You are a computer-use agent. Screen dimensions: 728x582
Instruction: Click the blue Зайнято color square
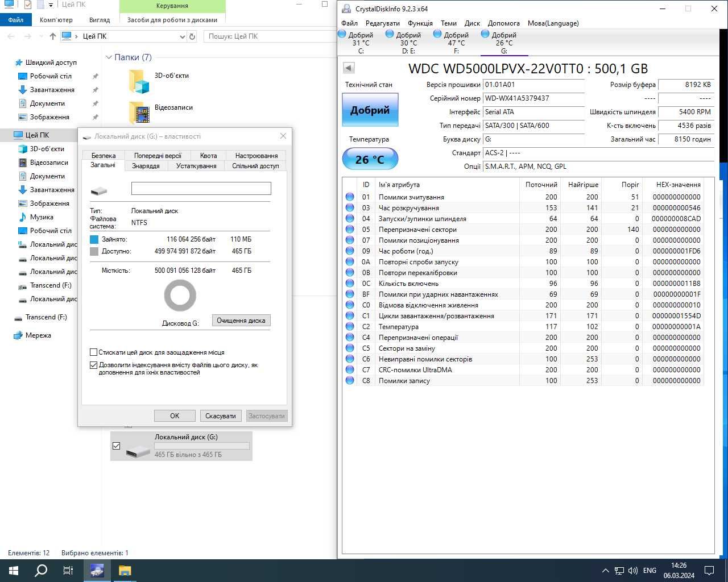[x=94, y=239]
